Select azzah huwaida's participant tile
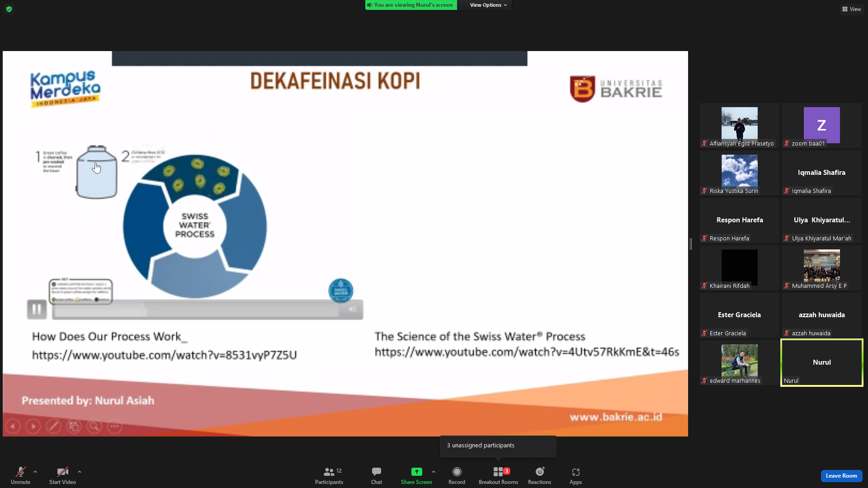The height and width of the screenshot is (488, 868). click(822, 315)
